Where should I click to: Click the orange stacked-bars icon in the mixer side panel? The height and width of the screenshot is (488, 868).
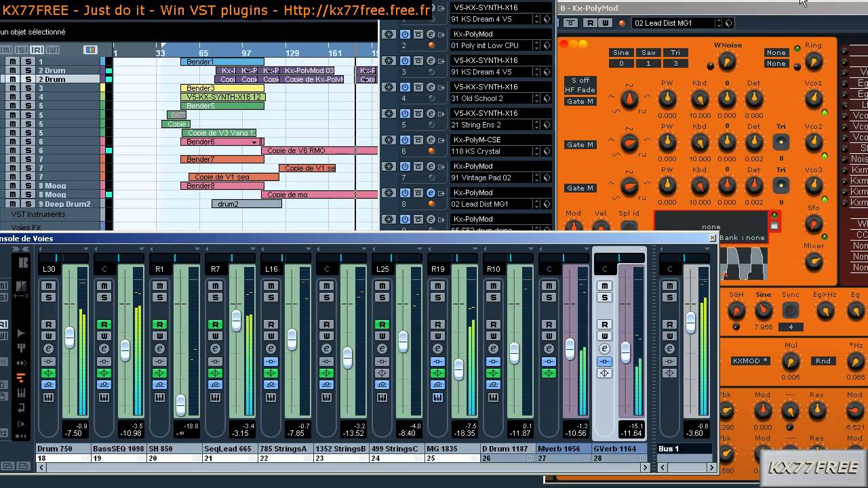point(21,378)
